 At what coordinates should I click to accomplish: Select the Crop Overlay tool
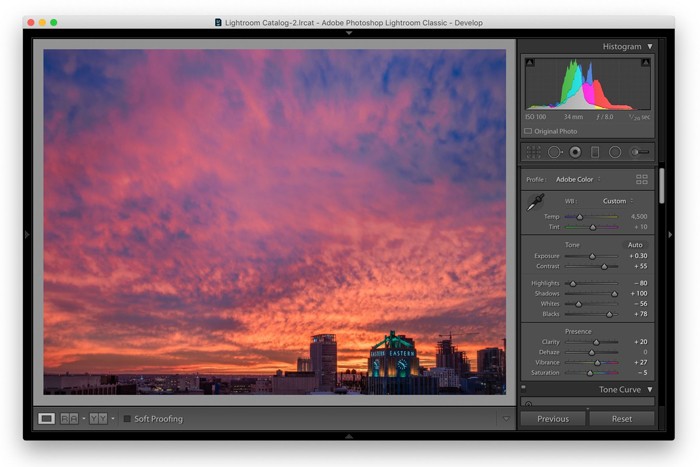[x=533, y=152]
